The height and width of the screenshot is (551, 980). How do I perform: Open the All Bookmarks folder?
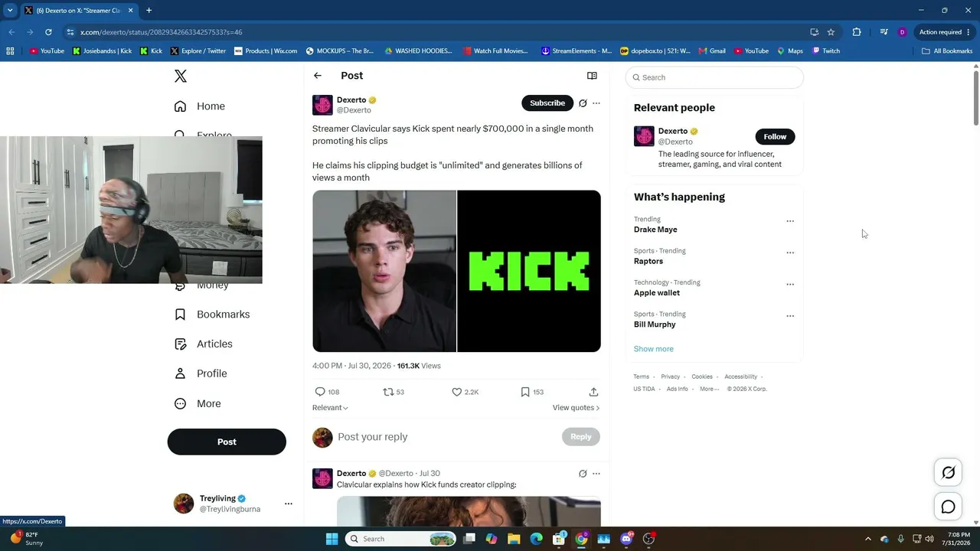[947, 51]
